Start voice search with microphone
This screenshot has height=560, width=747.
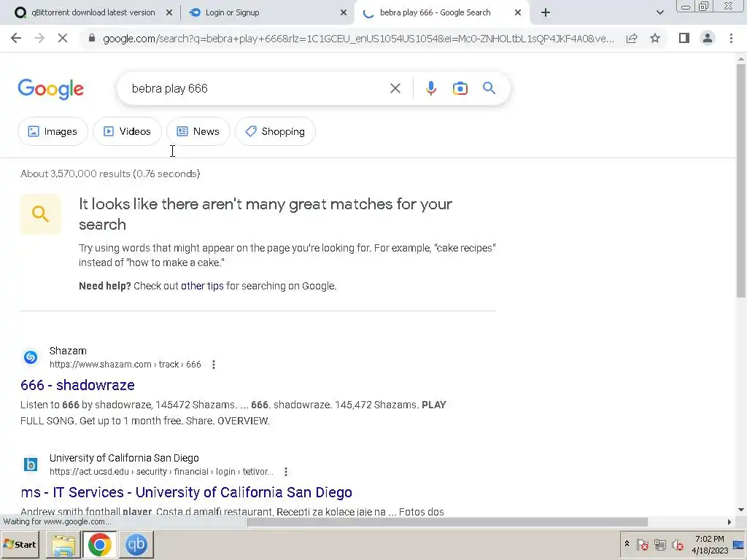[x=430, y=88]
